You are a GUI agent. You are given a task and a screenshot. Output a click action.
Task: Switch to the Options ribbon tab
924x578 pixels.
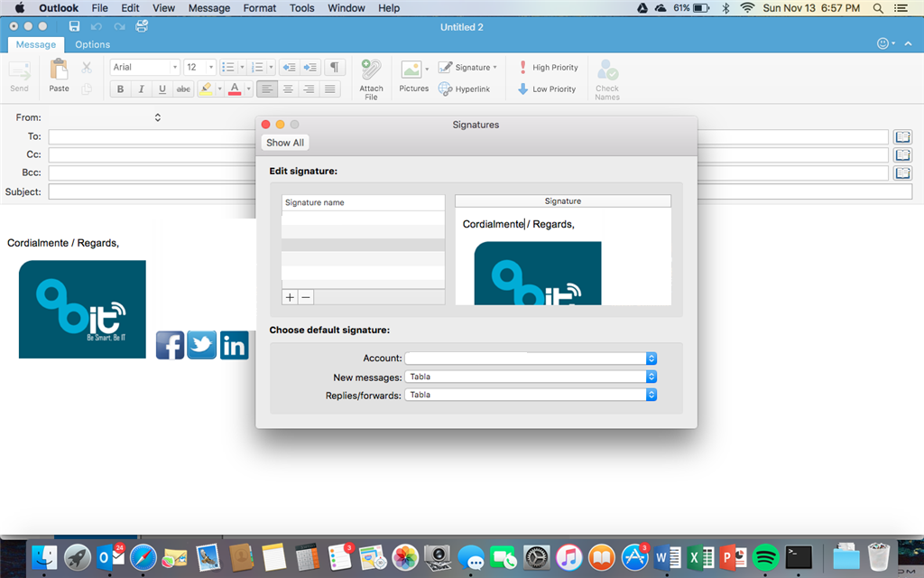tap(93, 44)
